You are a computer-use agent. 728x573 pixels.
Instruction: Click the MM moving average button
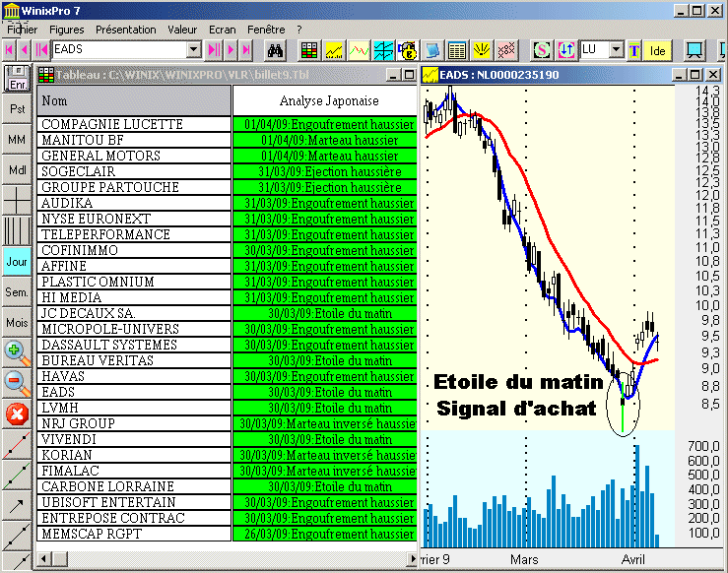[x=17, y=139]
